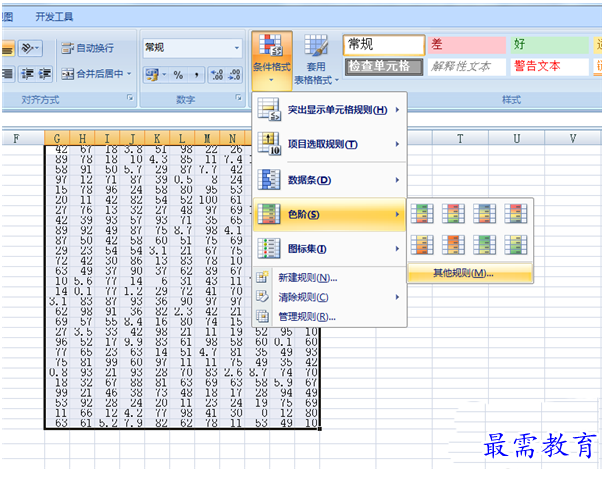
Task: Expand the text orientation dropdown arrow
Action: coord(37,48)
